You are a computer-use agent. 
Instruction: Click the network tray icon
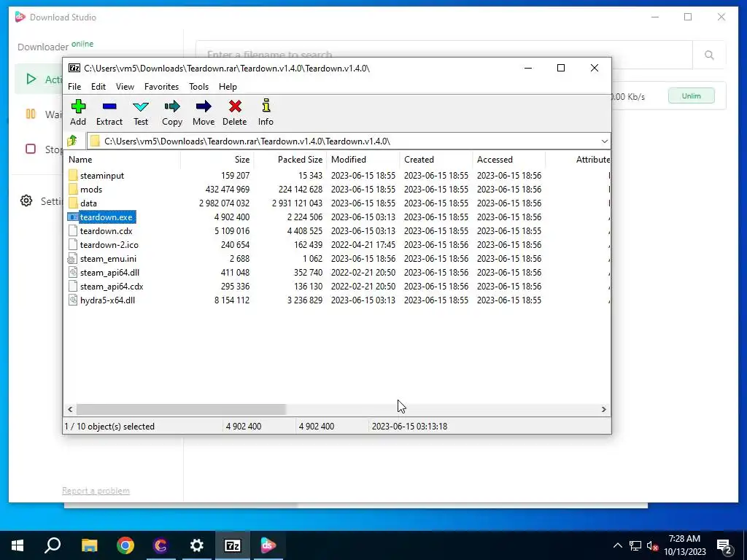click(x=635, y=545)
